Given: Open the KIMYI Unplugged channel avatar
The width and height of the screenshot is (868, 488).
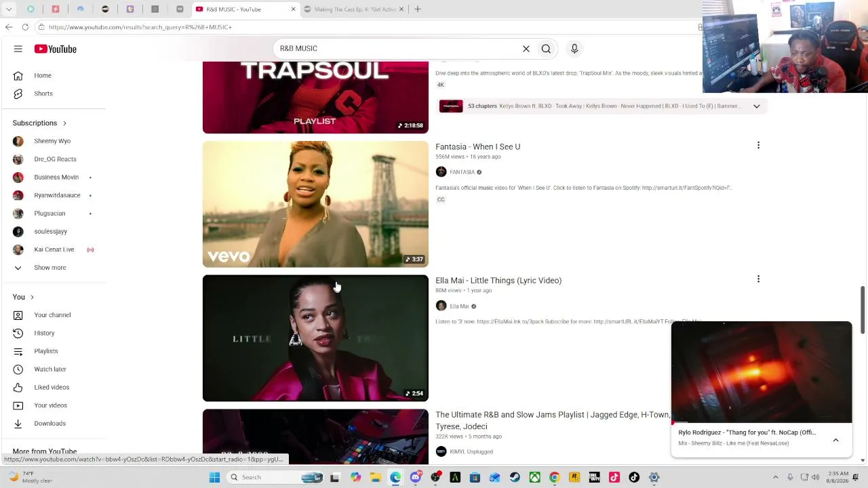Looking at the screenshot, I should tap(441, 451).
